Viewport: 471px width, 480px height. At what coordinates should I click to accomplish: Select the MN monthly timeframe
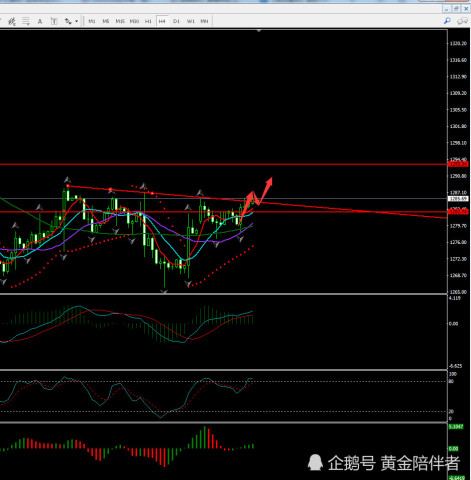[x=204, y=21]
